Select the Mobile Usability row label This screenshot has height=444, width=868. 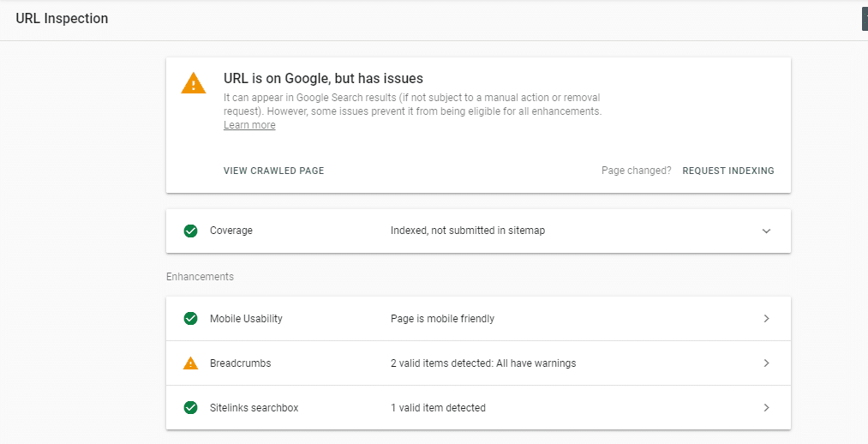(x=246, y=319)
